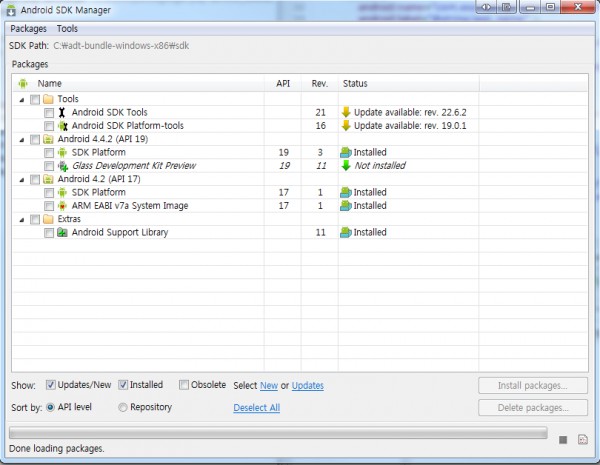Check the Android SDK Tools checkbox

pos(49,113)
